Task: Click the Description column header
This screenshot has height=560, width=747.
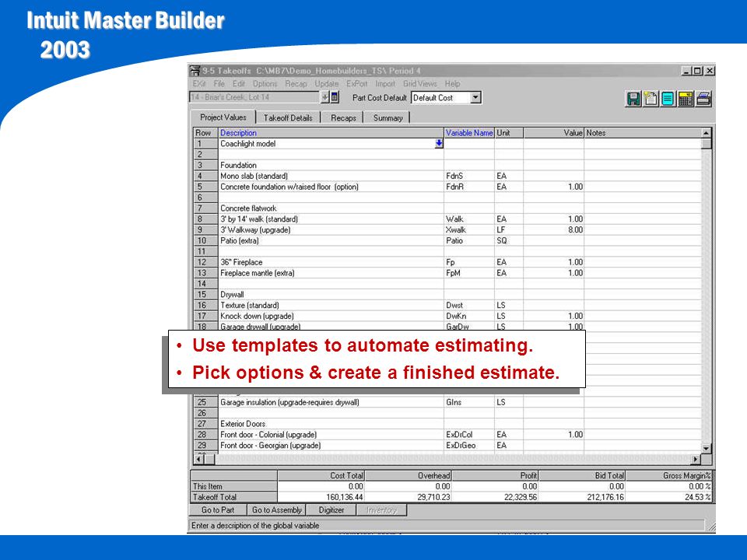Action: pyautogui.click(x=331, y=133)
